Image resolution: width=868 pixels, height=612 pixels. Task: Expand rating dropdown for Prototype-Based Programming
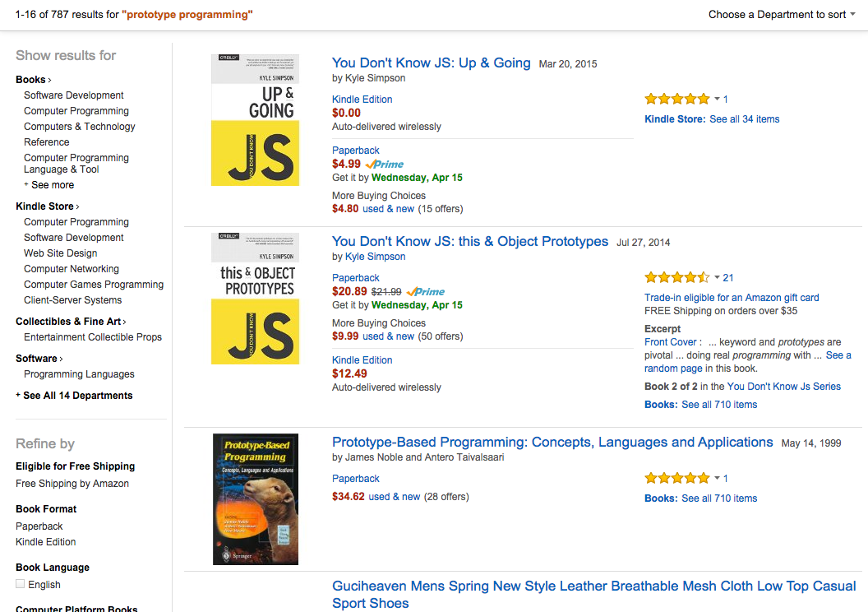[717, 478]
